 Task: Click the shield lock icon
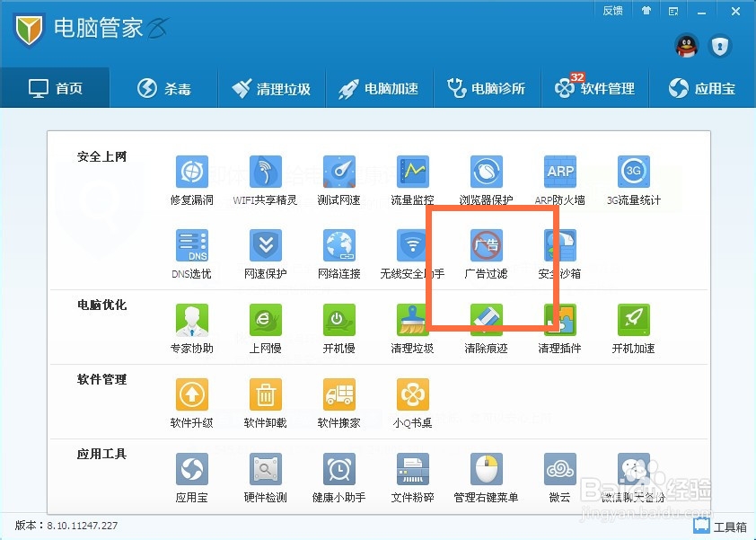pos(720,47)
